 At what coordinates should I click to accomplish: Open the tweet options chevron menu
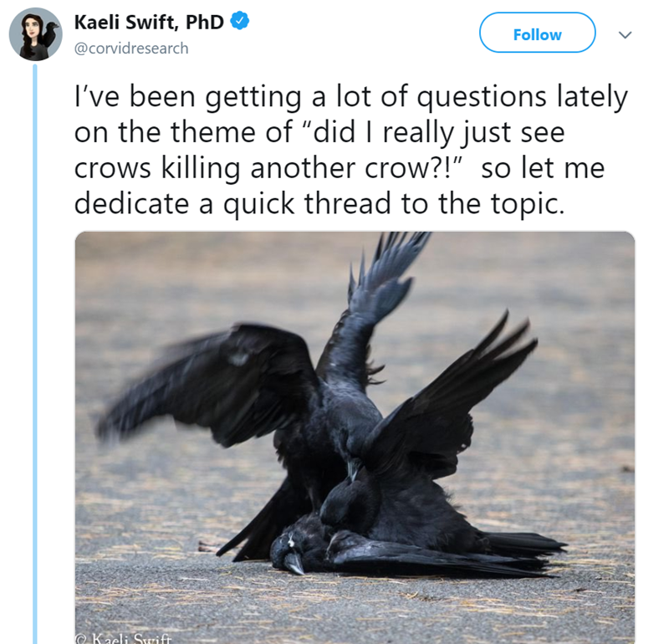(x=625, y=34)
